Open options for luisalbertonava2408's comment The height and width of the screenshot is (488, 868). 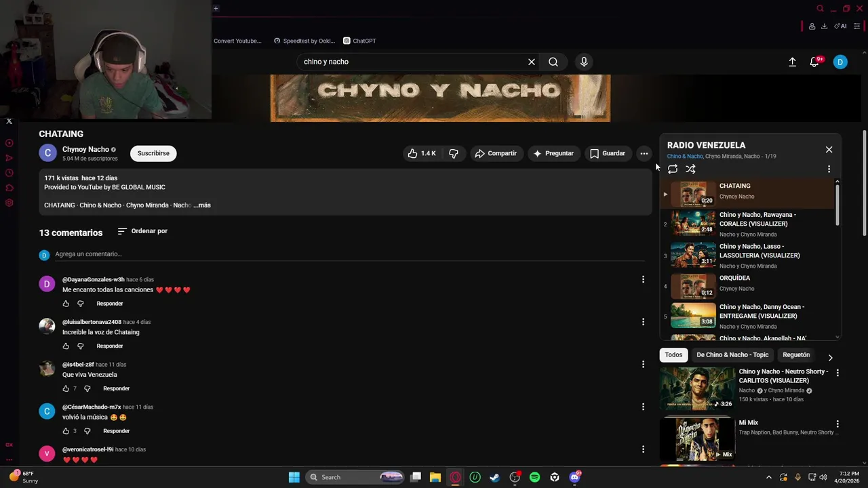pyautogui.click(x=643, y=322)
